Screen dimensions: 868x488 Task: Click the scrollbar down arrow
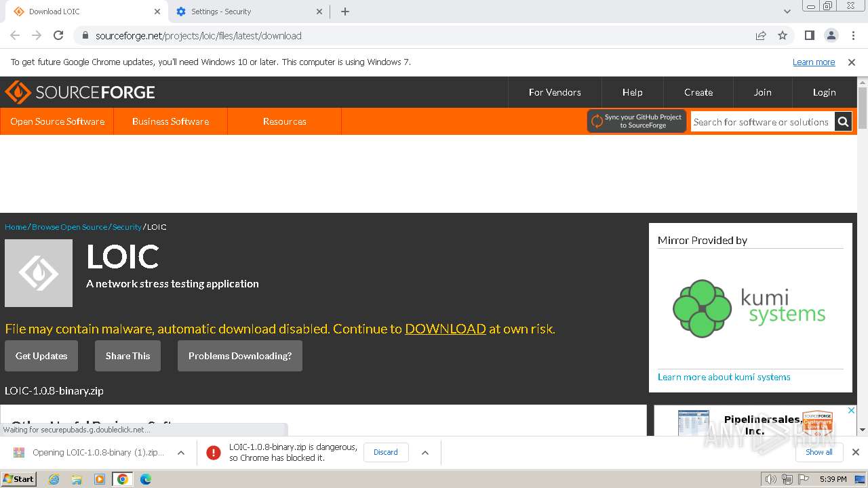863,430
